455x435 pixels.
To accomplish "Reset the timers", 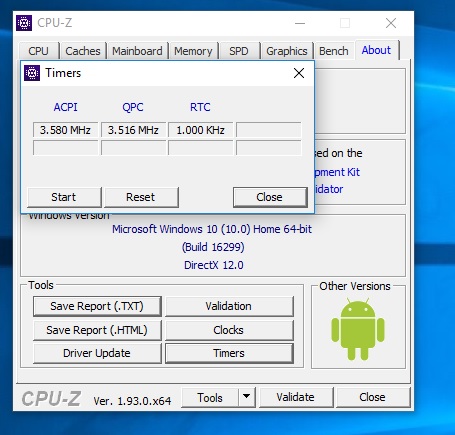I will 141,197.
